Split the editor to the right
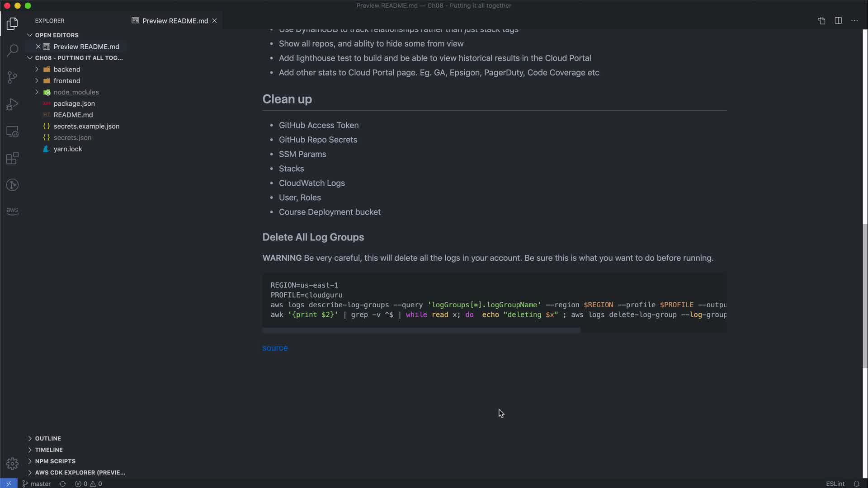The image size is (868, 488). [x=838, y=21]
